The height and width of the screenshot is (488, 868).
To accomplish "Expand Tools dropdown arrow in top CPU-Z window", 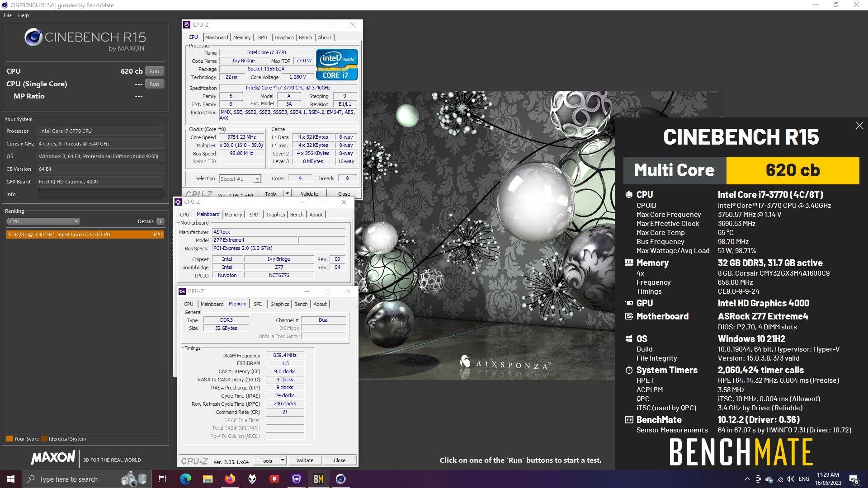I will (287, 194).
